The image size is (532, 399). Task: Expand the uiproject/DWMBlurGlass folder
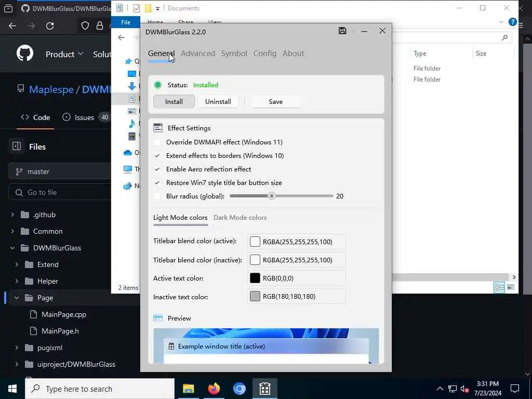[17, 364]
